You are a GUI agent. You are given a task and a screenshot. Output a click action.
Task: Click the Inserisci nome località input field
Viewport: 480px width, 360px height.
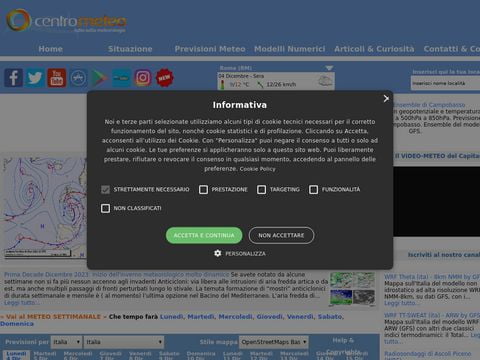click(x=445, y=83)
